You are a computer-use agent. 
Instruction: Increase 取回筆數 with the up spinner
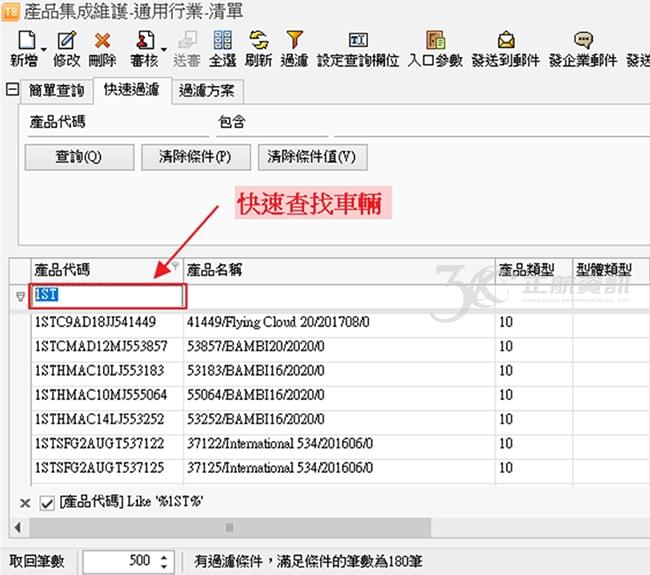pyautogui.click(x=164, y=557)
